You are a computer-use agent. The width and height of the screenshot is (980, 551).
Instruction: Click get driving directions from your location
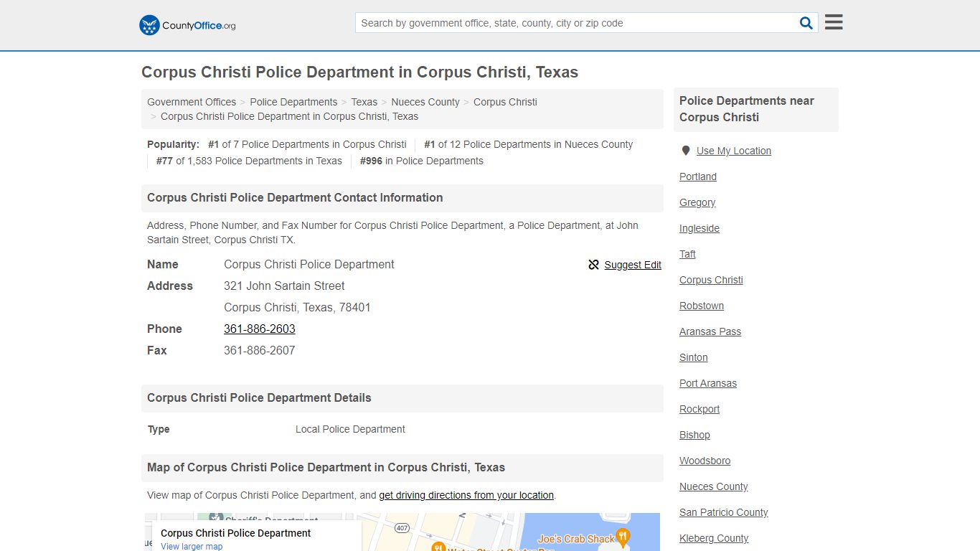click(466, 495)
